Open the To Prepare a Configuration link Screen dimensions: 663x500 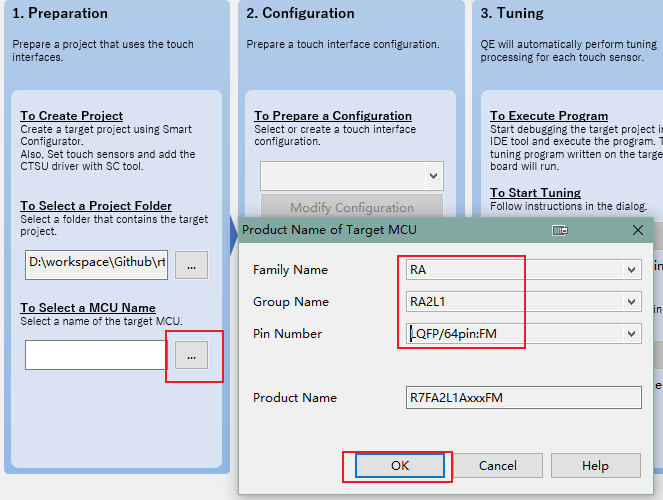pyautogui.click(x=333, y=116)
